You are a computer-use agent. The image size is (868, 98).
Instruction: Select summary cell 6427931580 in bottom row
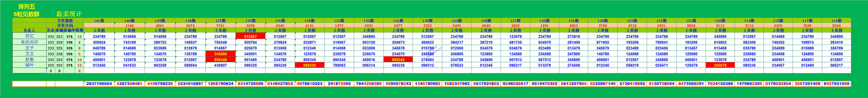coord(836,84)
